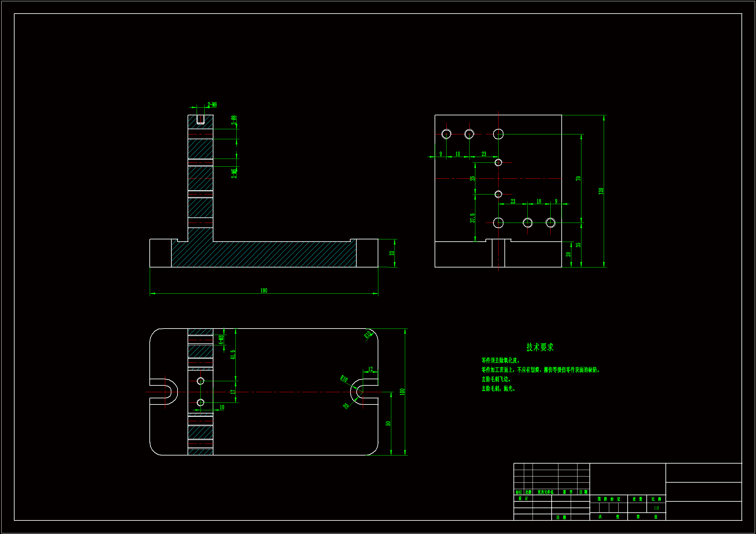Click the 图样标记 cell in title block

[609, 499]
